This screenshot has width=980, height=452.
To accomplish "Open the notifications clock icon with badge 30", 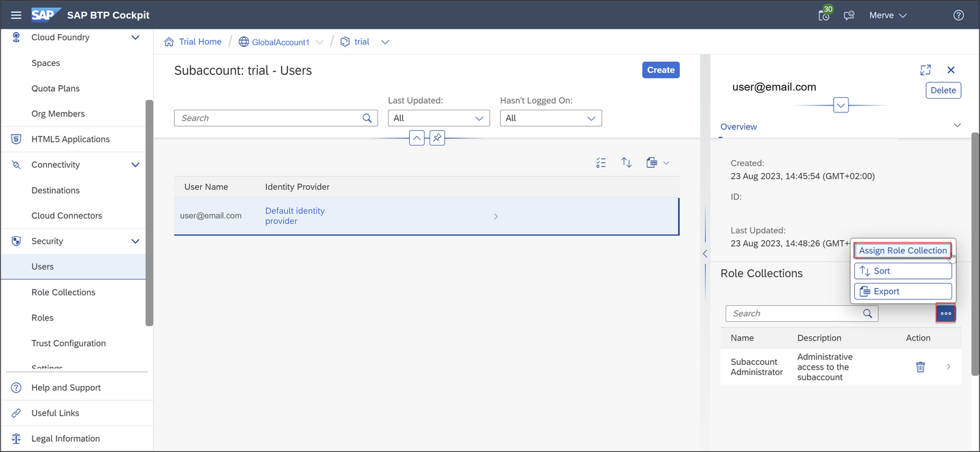I will [x=824, y=15].
